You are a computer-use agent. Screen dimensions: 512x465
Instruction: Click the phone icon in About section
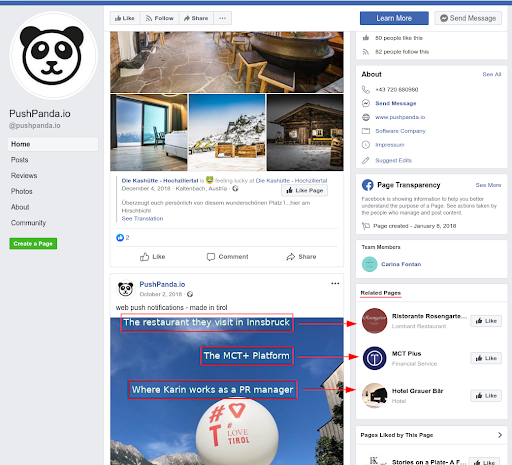point(366,90)
